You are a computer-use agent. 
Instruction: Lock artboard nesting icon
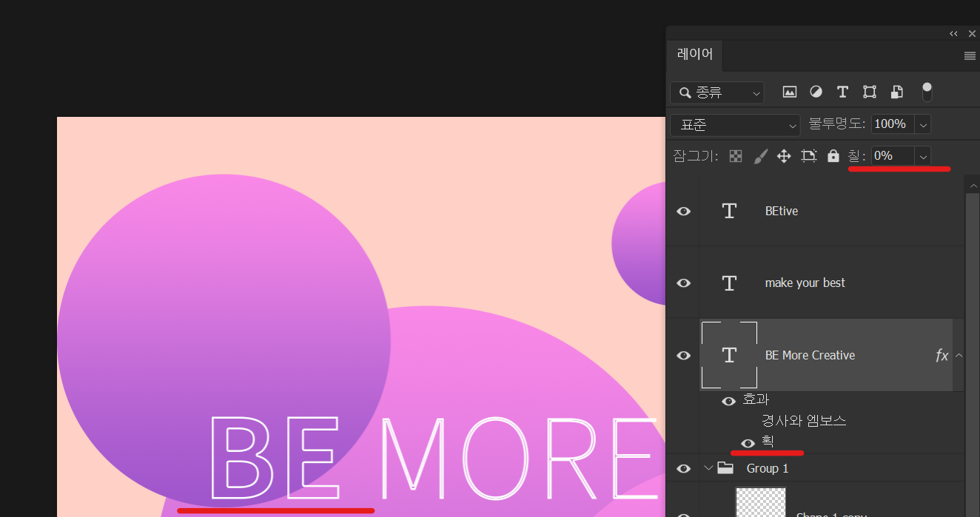tap(808, 156)
